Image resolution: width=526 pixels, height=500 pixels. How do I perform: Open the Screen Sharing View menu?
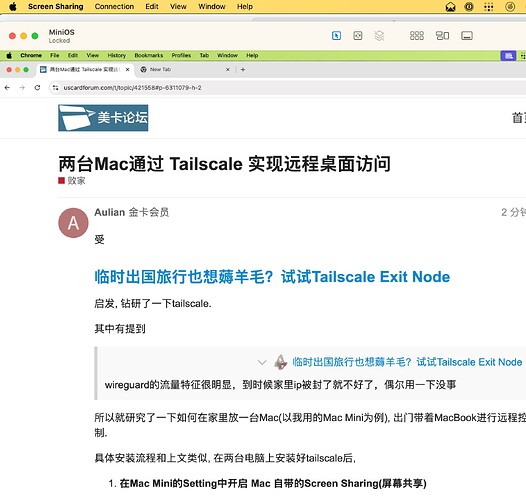pyautogui.click(x=178, y=6)
